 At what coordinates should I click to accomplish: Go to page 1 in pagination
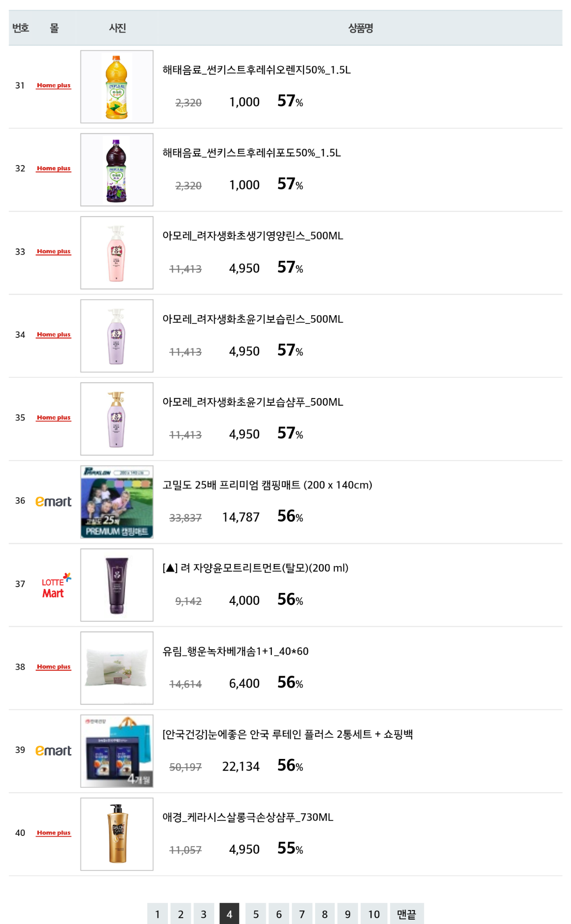pos(157,914)
